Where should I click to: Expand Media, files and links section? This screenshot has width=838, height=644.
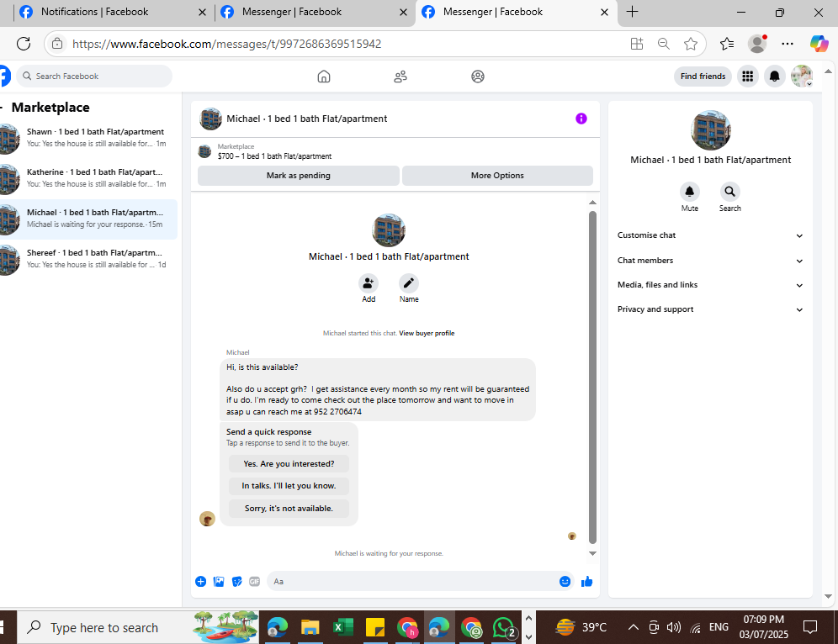(710, 285)
